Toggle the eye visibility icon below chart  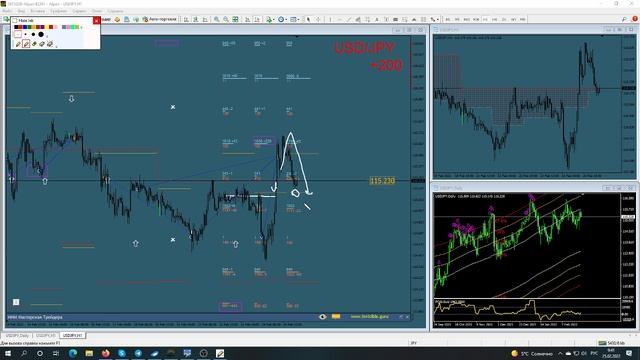[322, 317]
